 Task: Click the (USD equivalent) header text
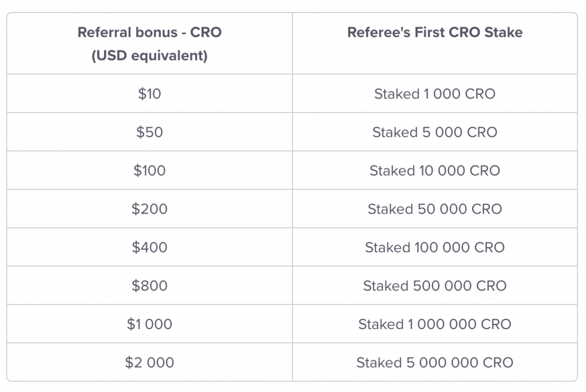[x=149, y=56]
